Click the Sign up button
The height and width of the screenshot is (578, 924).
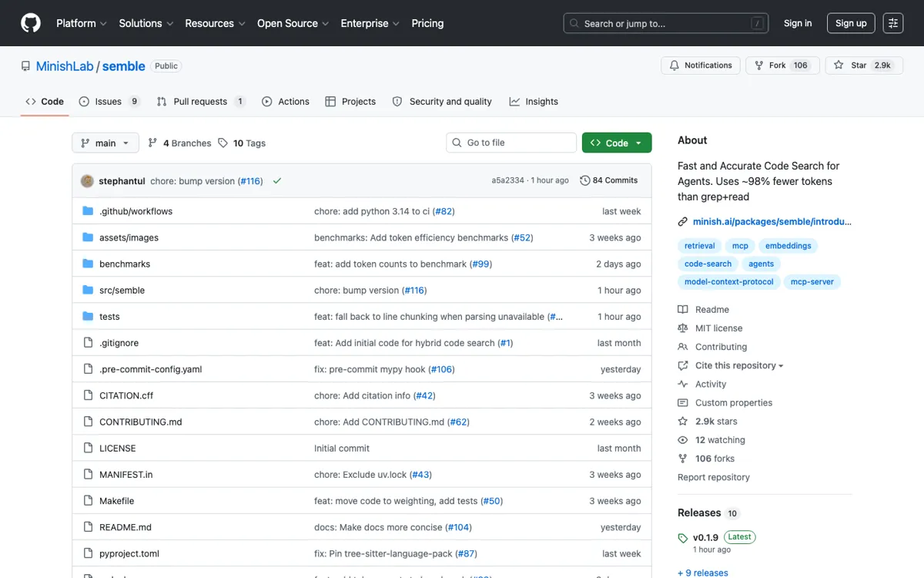(x=851, y=23)
